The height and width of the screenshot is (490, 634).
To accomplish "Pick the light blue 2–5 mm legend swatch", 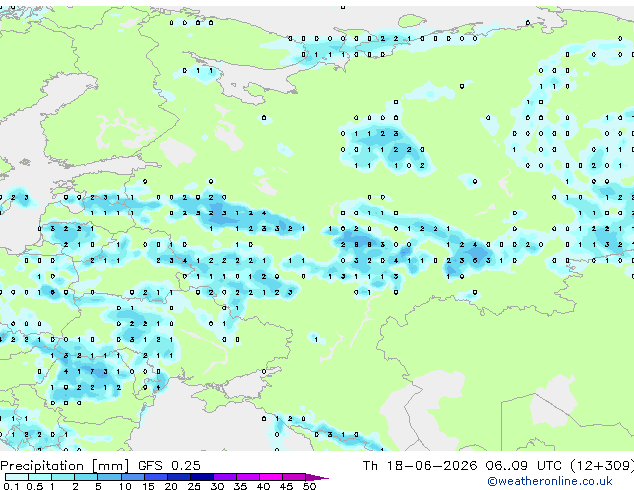I will pyautogui.click(x=86, y=477).
